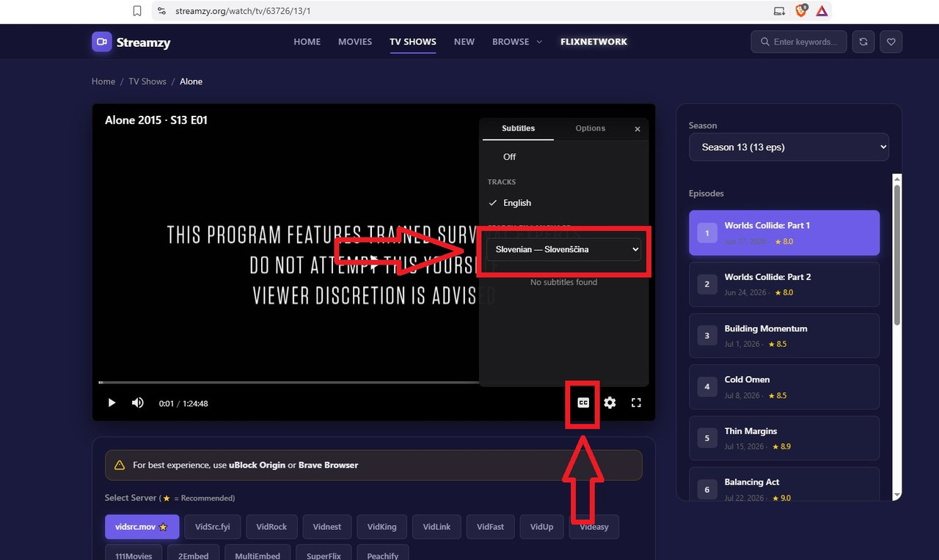Expand the Season 13 selector
939x560 pixels.
789,147
